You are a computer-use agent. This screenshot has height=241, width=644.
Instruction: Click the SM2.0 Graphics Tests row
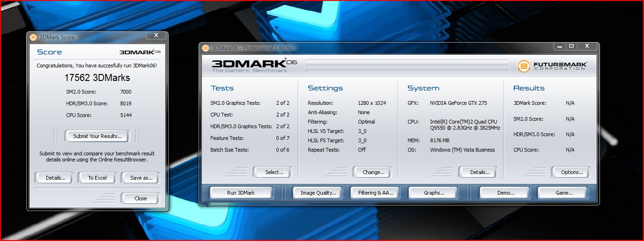click(250, 103)
